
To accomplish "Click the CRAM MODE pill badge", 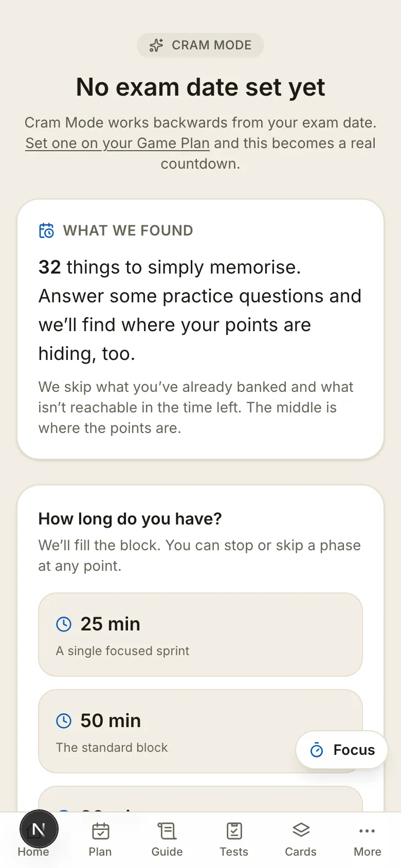I will coord(200,45).
